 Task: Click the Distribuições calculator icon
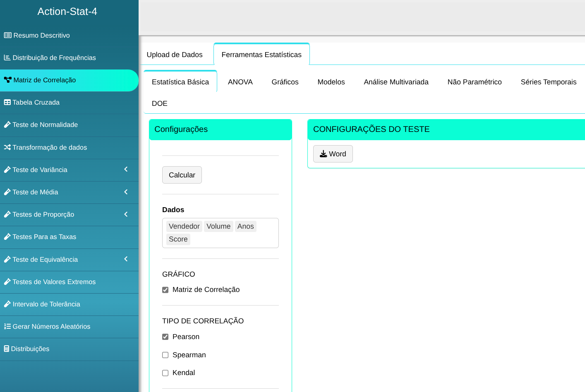pos(6,349)
